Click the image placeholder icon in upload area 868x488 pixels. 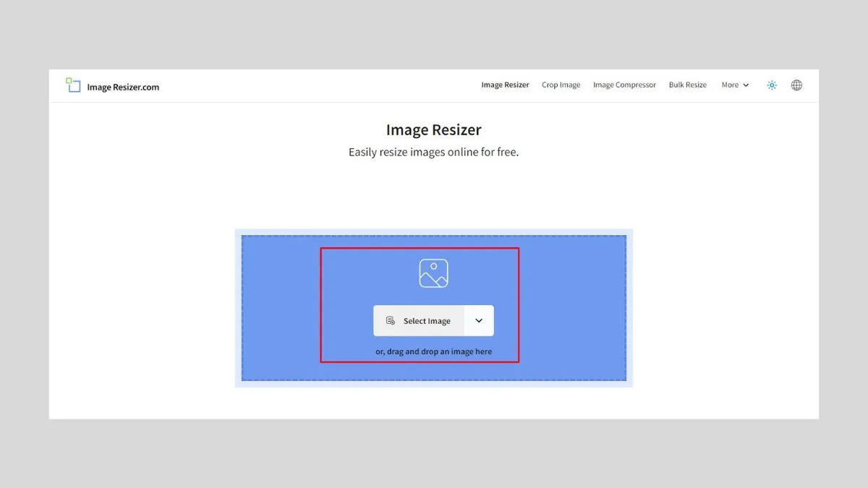click(x=433, y=273)
